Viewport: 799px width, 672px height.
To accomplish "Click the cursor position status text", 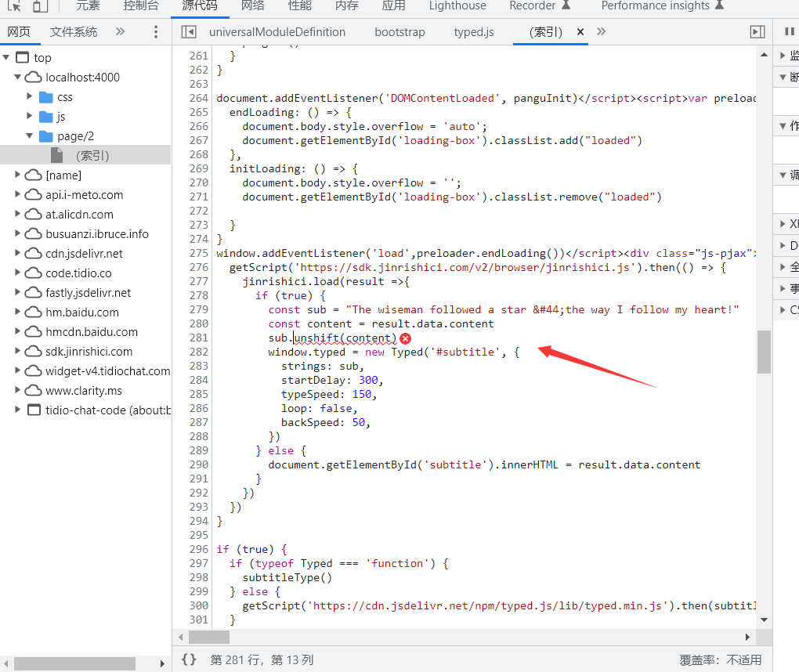I will (262, 659).
